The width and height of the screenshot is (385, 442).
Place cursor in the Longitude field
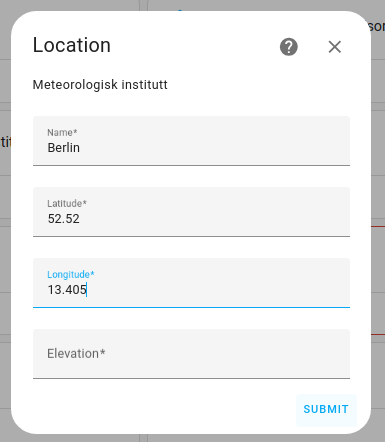click(x=191, y=283)
